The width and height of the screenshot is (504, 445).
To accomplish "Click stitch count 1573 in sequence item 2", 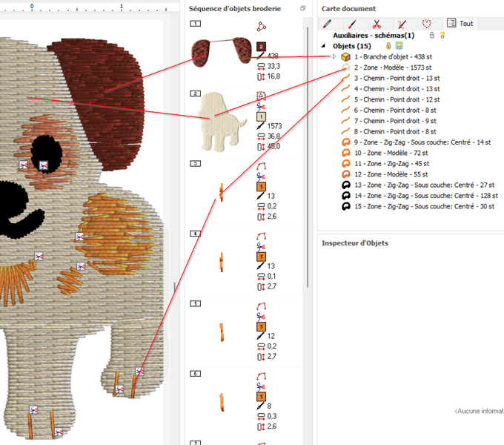I will coord(274,126).
